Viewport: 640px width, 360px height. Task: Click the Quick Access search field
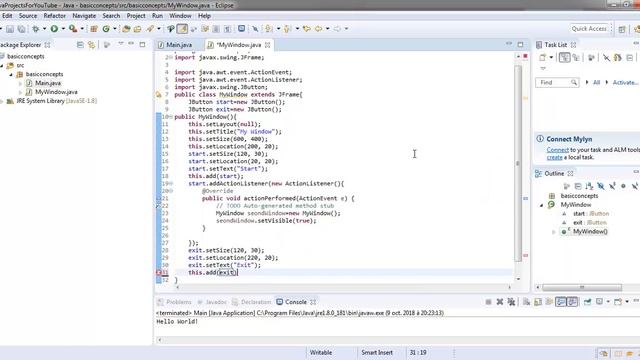click(x=590, y=29)
